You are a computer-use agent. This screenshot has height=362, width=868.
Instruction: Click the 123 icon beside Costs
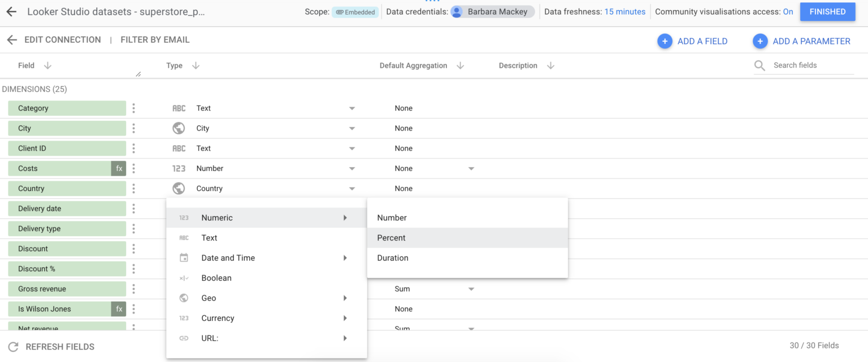click(x=179, y=168)
